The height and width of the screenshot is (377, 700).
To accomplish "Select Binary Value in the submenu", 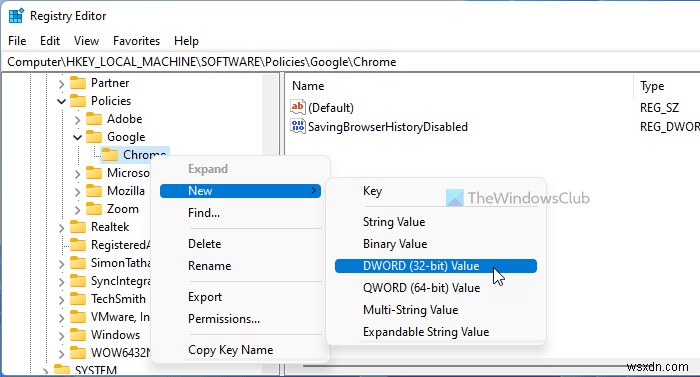I will (x=436, y=244).
